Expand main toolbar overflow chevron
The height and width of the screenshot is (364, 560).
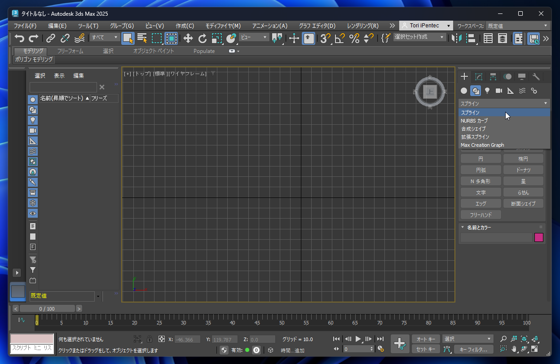(x=546, y=38)
